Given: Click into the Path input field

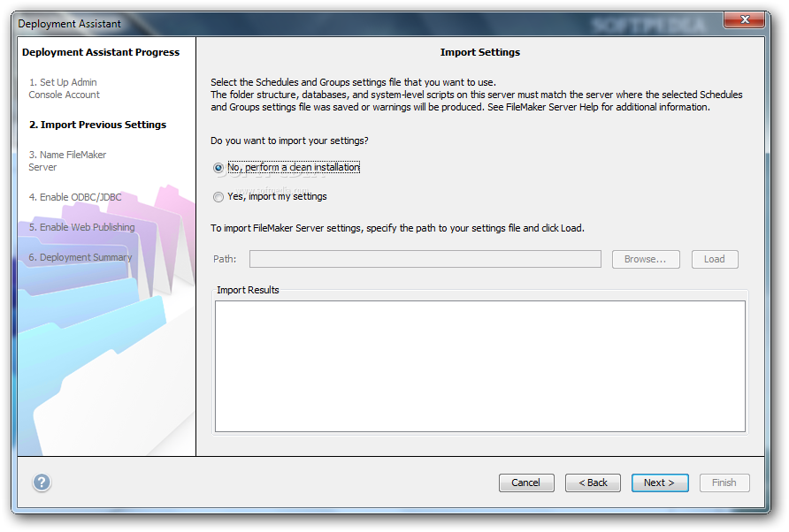Looking at the screenshot, I should (425, 260).
